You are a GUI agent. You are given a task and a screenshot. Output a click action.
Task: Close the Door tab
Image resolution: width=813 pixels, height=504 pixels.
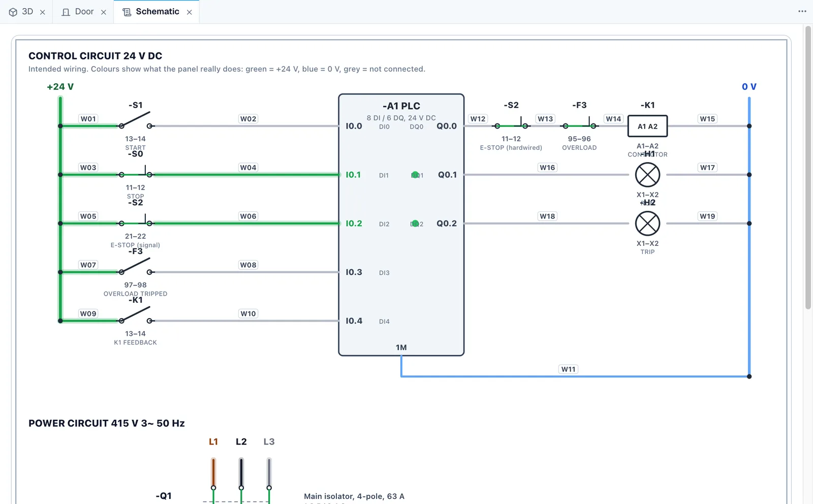coord(104,12)
